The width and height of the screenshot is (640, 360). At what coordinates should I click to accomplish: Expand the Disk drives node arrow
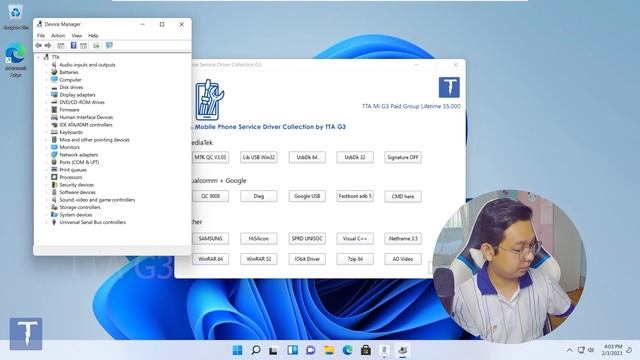pyautogui.click(x=46, y=87)
